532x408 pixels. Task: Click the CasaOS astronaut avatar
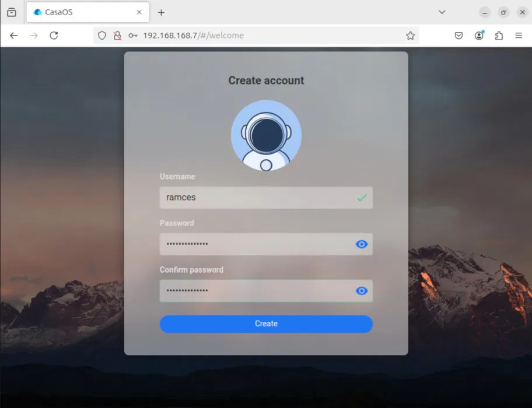click(x=266, y=135)
